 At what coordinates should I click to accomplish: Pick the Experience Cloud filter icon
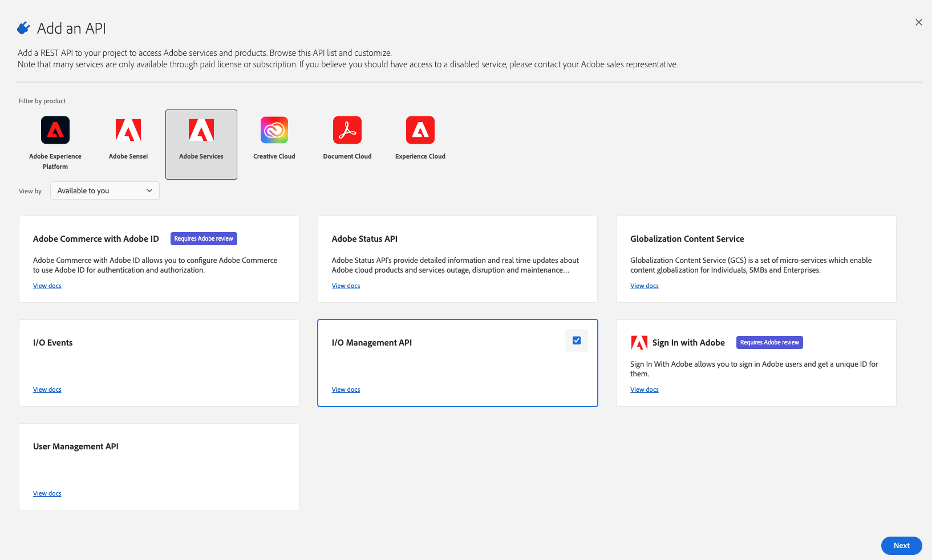click(x=420, y=130)
